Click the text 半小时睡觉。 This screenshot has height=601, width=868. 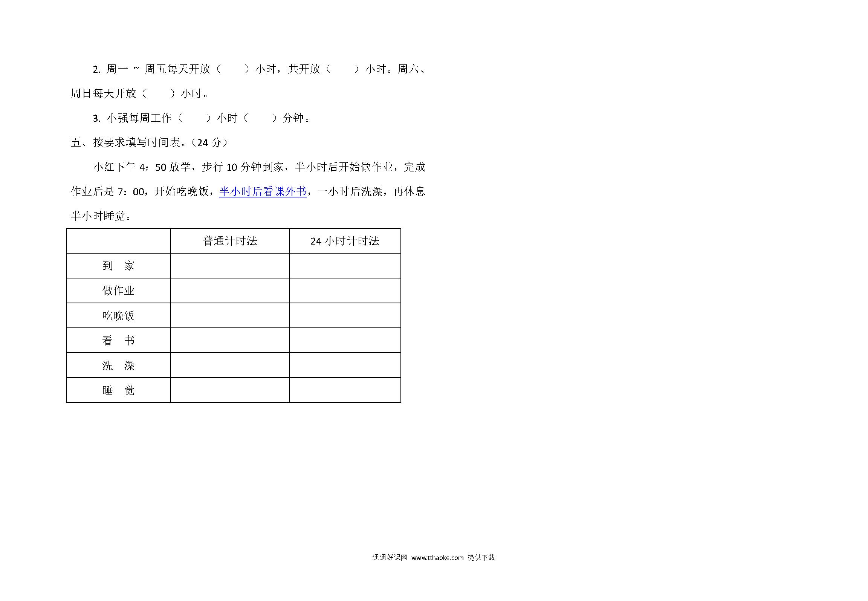[x=101, y=216]
